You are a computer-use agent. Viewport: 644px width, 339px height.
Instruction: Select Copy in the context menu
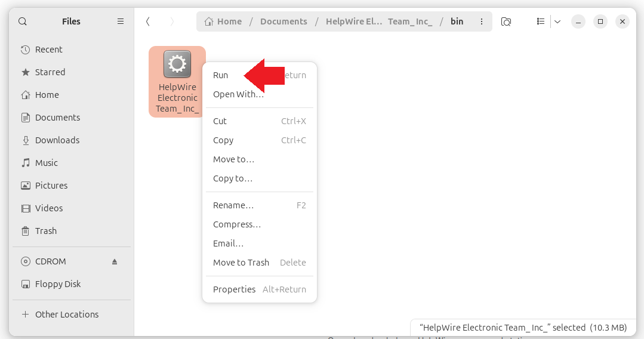(260, 140)
